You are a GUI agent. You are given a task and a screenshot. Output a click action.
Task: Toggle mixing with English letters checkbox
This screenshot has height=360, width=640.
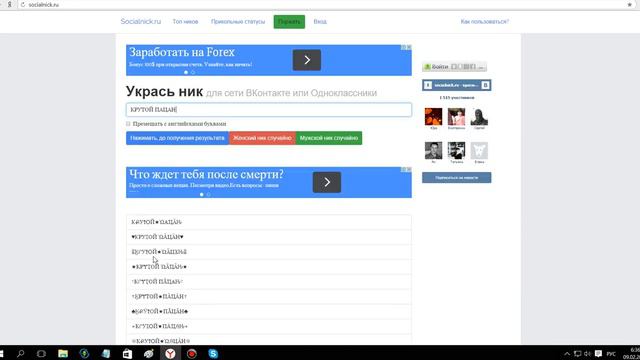click(x=128, y=123)
